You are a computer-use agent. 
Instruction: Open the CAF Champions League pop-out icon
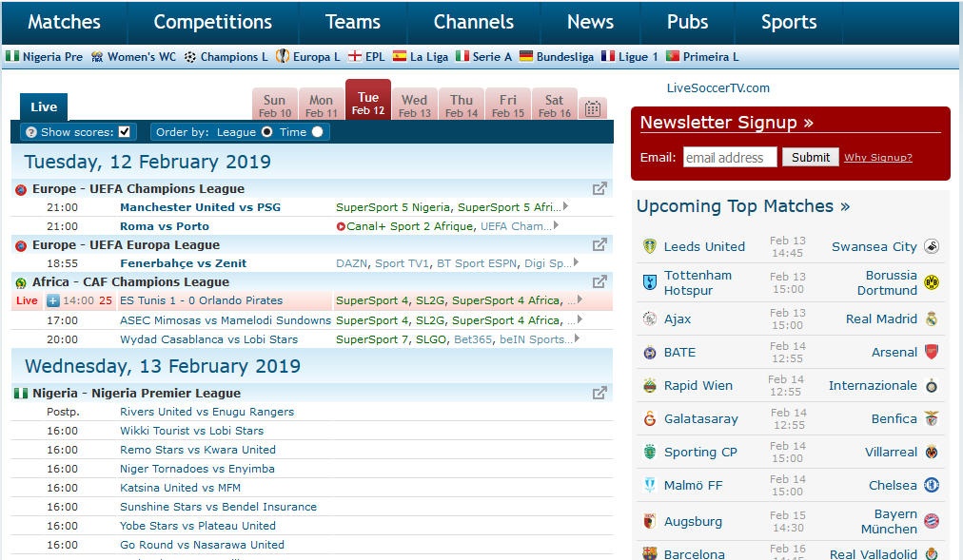[600, 280]
